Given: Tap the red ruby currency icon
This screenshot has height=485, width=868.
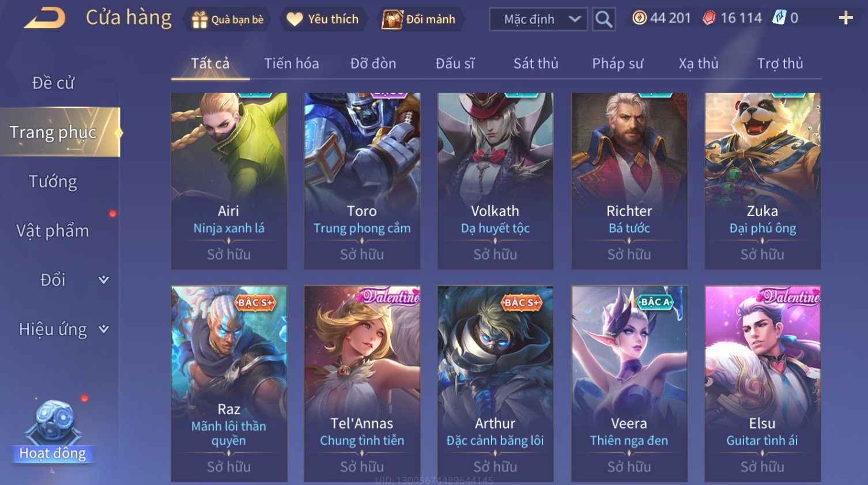Looking at the screenshot, I should click(709, 18).
